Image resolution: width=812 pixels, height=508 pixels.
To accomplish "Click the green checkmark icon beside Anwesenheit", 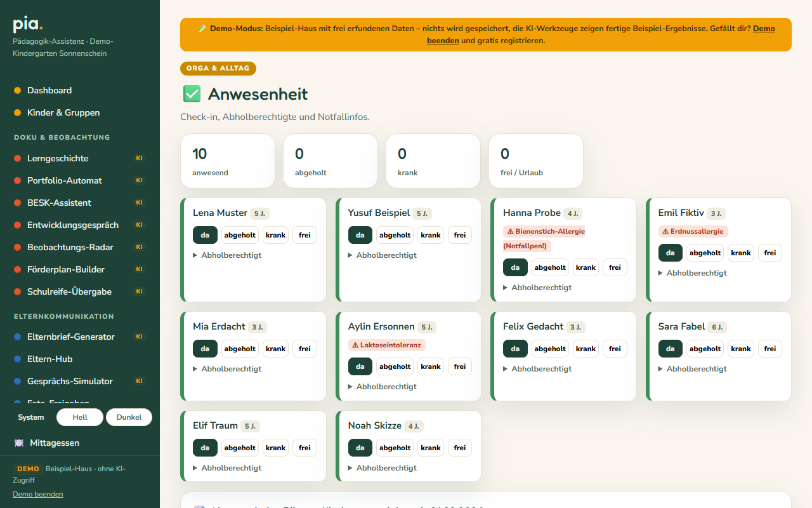I will 192,94.
